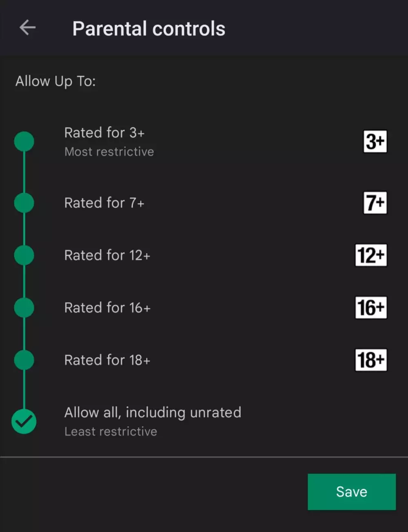Tap the vertical rating slider track
The width and height of the screenshot is (408, 532).
(x=24, y=282)
